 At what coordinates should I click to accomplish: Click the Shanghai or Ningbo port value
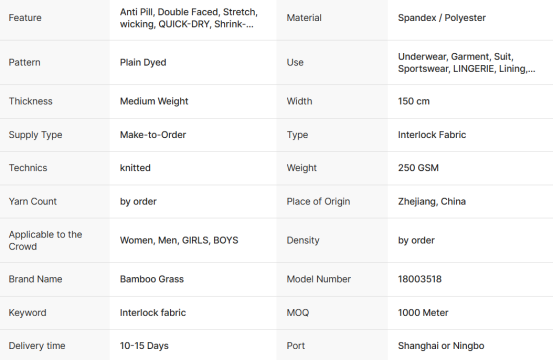441,346
